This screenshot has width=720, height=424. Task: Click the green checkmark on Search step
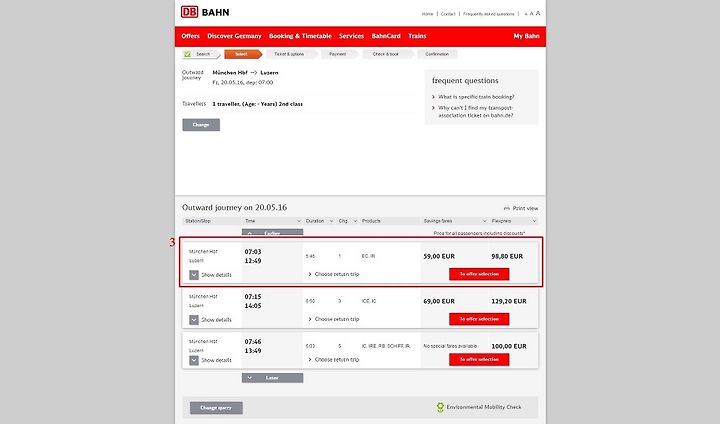click(x=187, y=54)
